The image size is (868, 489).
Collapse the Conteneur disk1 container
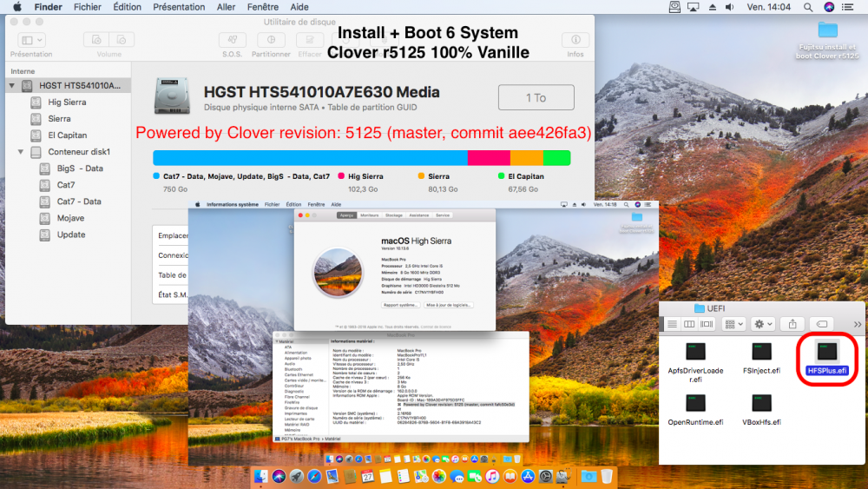coord(21,152)
